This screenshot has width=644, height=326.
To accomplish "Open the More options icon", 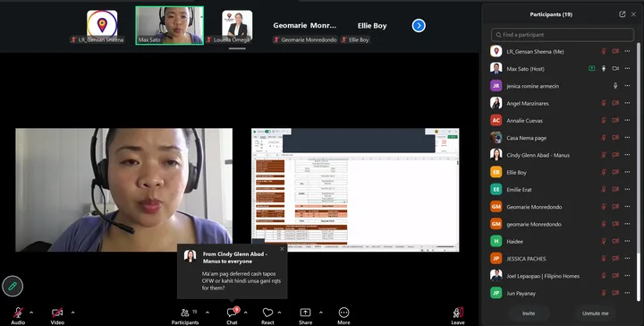I will point(343,313).
